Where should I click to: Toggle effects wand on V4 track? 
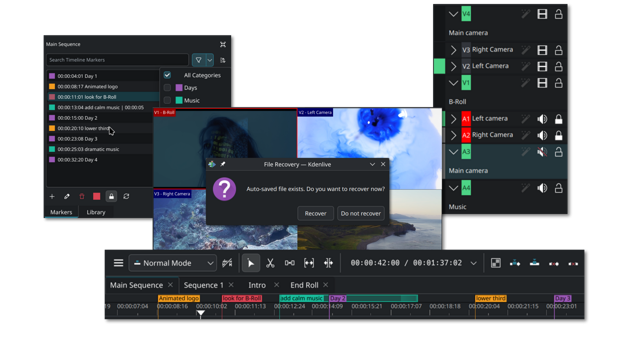click(526, 14)
